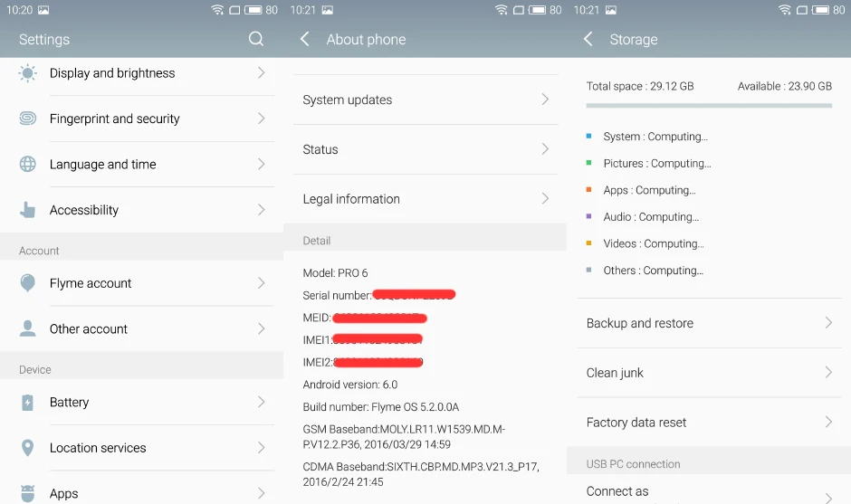Screen dimensions: 851x504
Task: Open Fingerprint and security chevron
Action: [x=262, y=119]
